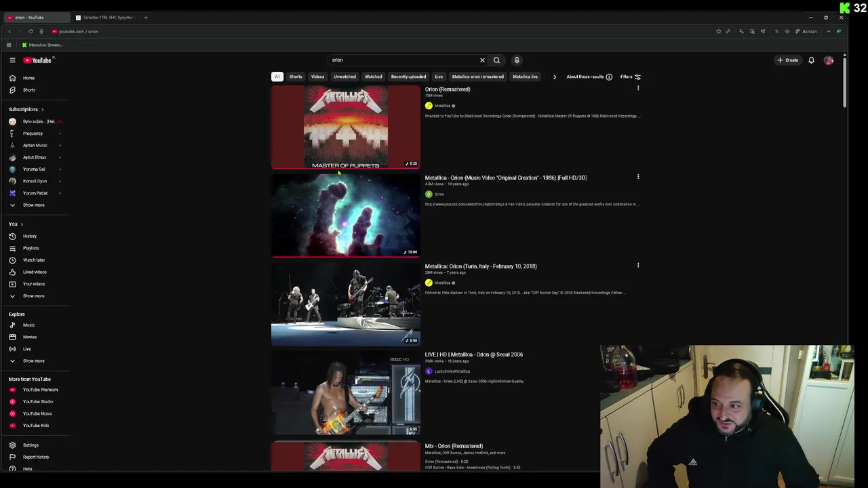Open Report history in the sidebar

(35, 457)
